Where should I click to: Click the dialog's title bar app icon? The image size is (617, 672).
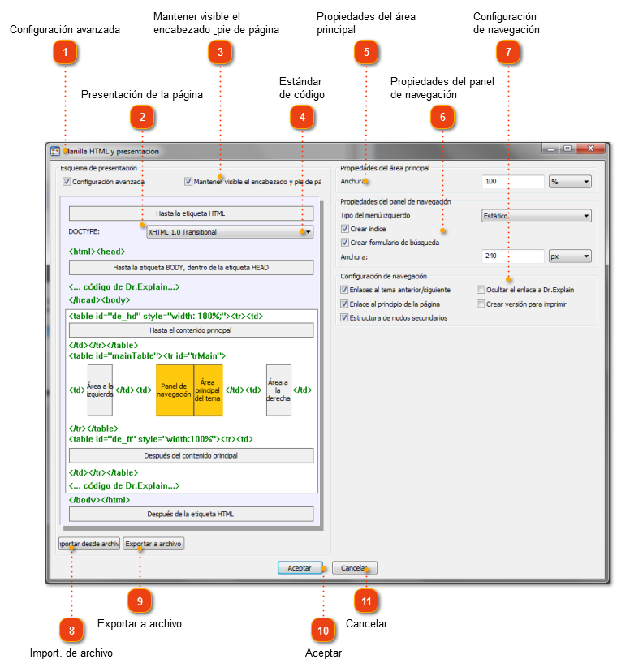(55, 151)
